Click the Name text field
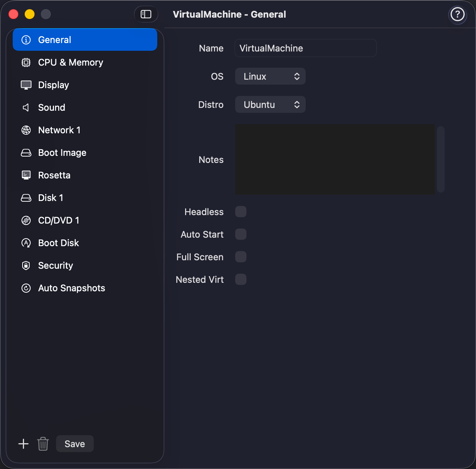 pos(305,48)
